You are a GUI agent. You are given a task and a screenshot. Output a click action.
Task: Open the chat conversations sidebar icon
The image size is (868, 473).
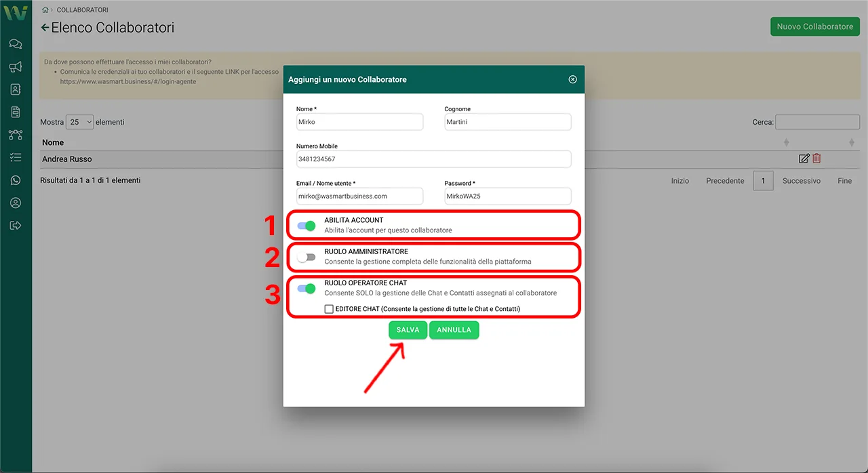(x=16, y=44)
